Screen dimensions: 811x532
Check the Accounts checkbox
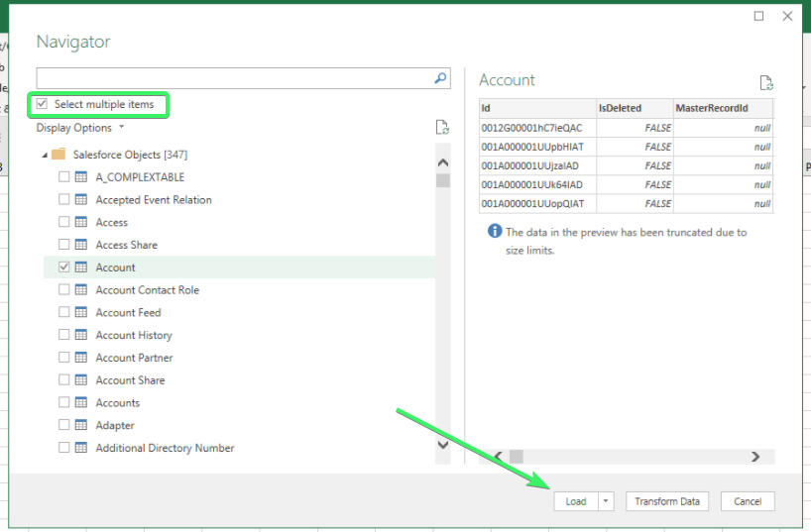[x=64, y=402]
